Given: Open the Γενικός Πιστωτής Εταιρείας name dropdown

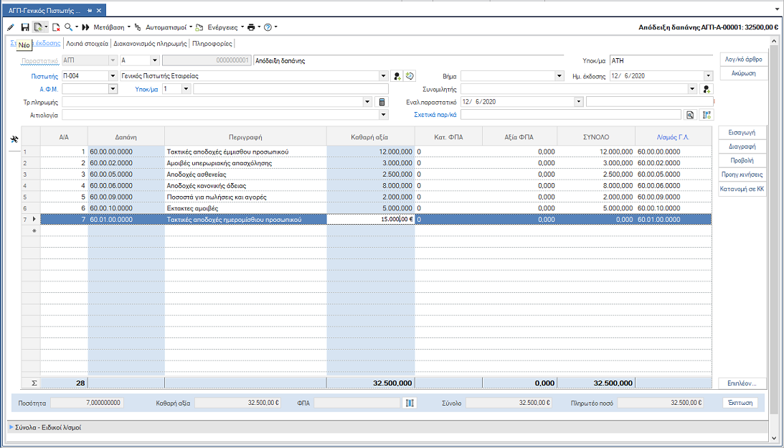Looking at the screenshot, I should [x=384, y=76].
